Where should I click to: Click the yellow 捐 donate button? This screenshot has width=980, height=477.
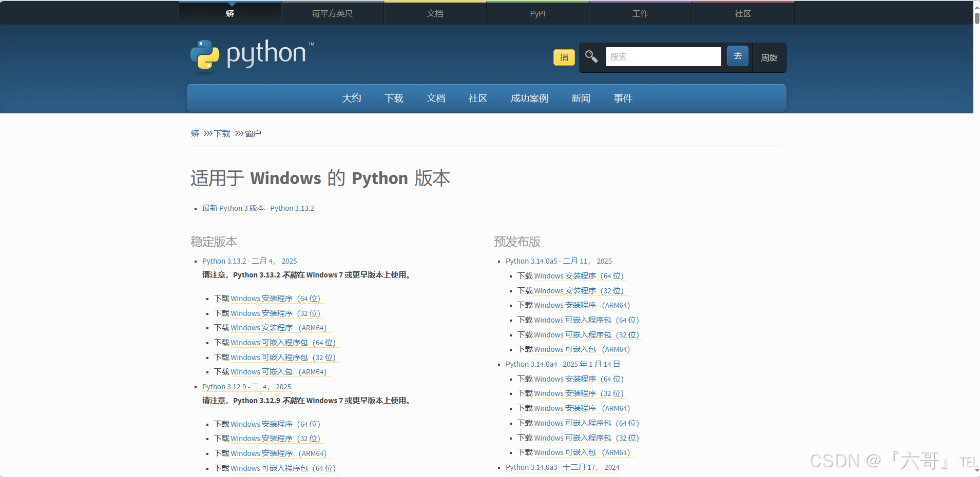click(x=564, y=57)
